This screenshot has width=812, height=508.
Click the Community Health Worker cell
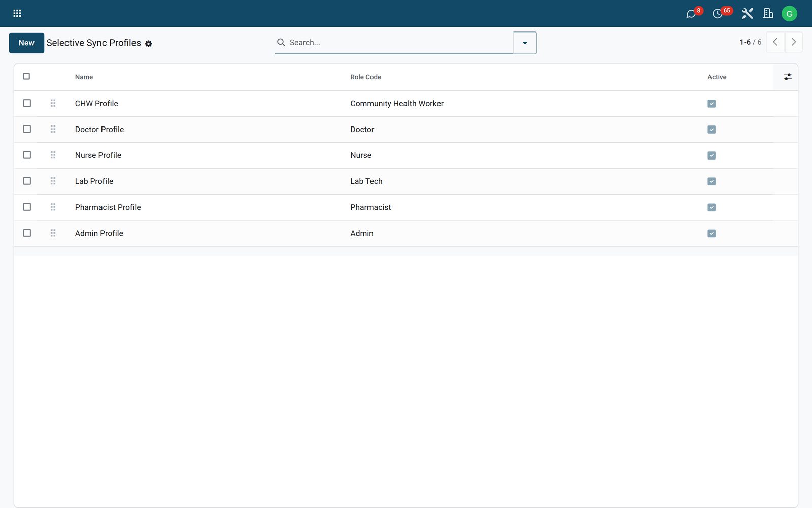[x=397, y=104]
